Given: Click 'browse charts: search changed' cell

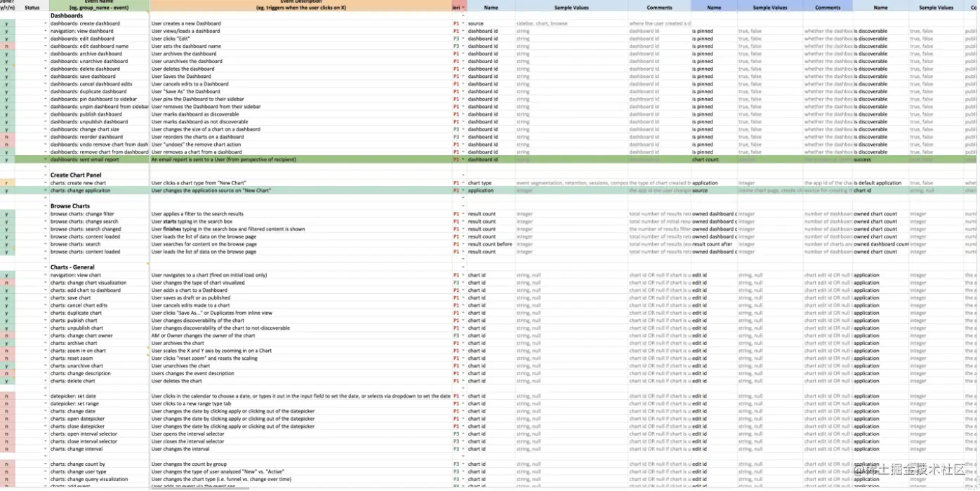Looking at the screenshot, I should click(x=99, y=229).
